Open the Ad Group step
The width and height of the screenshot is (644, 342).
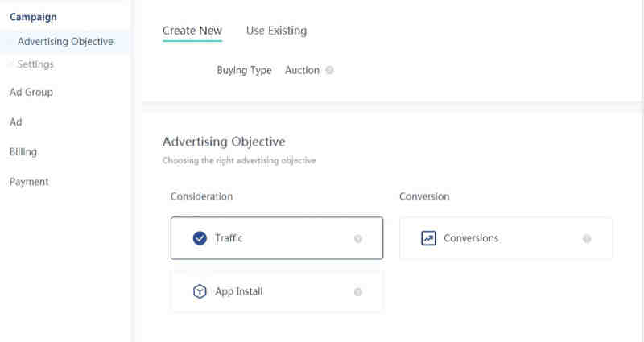(31, 92)
